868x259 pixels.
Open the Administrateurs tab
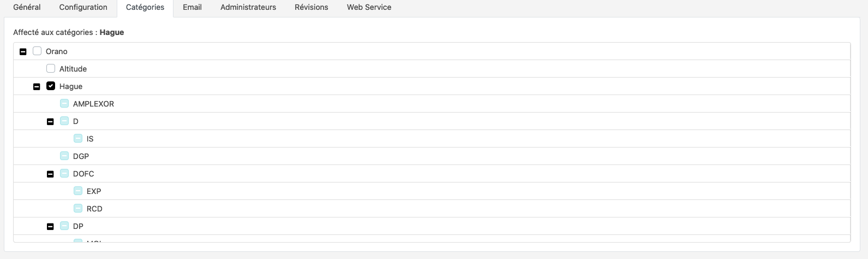click(x=248, y=8)
